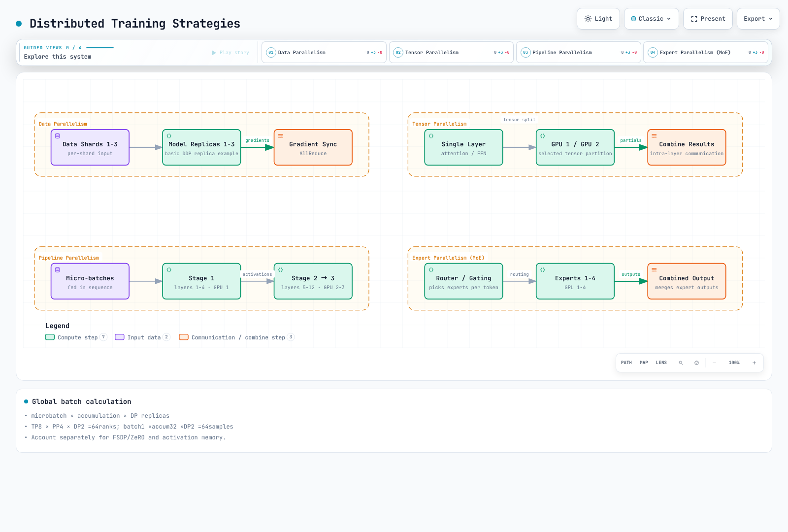This screenshot has height=532, width=788.
Task: Select guided view 01 Data Parallelism
Action: pyautogui.click(x=324, y=52)
